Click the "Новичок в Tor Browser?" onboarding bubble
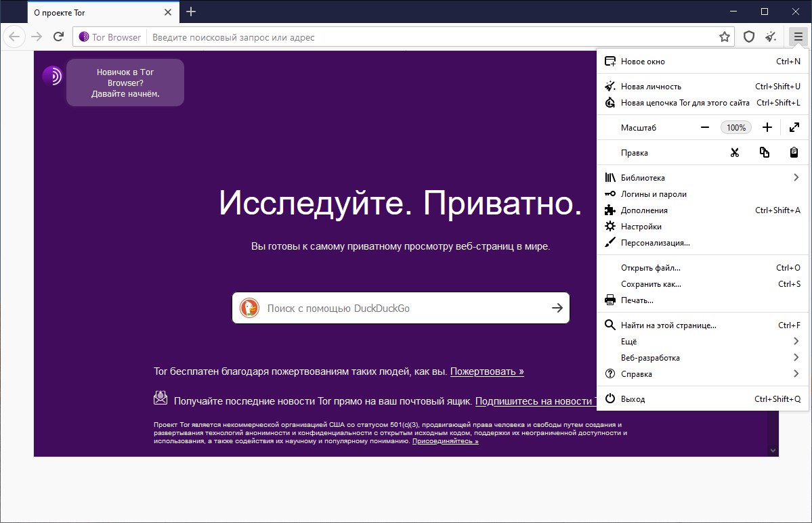 125,83
